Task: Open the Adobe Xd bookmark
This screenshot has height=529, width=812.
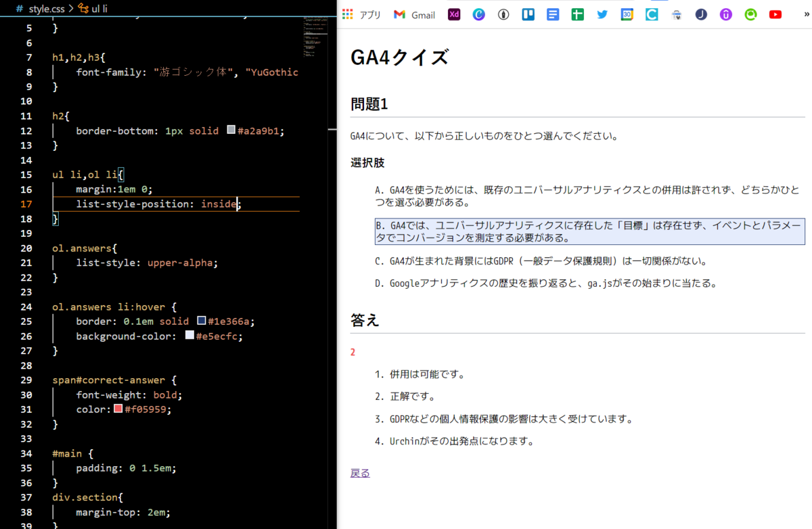Action: pyautogui.click(x=454, y=14)
